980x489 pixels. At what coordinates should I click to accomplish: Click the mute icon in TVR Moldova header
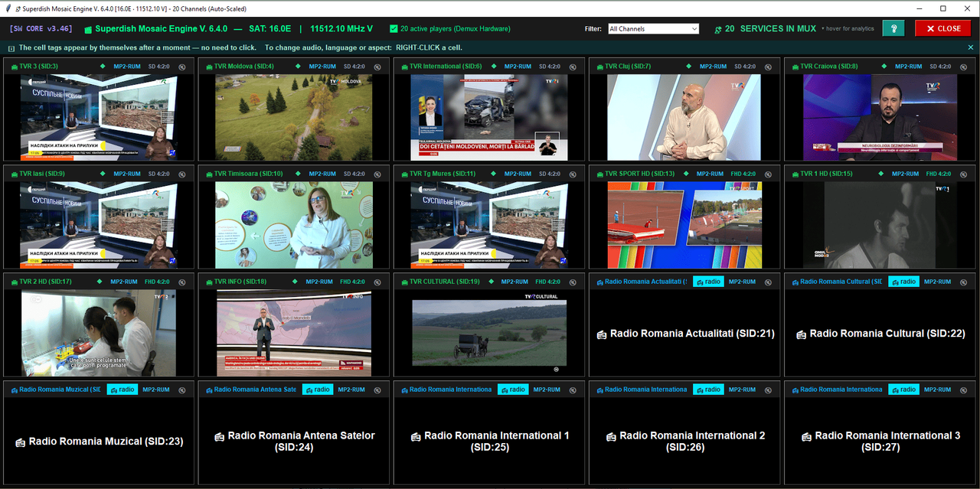pos(377,67)
